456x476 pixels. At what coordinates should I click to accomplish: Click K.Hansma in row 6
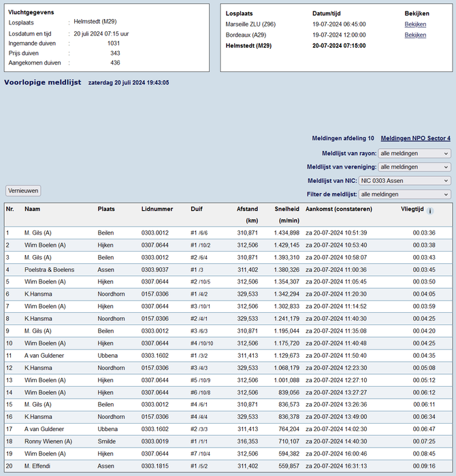[38, 294]
